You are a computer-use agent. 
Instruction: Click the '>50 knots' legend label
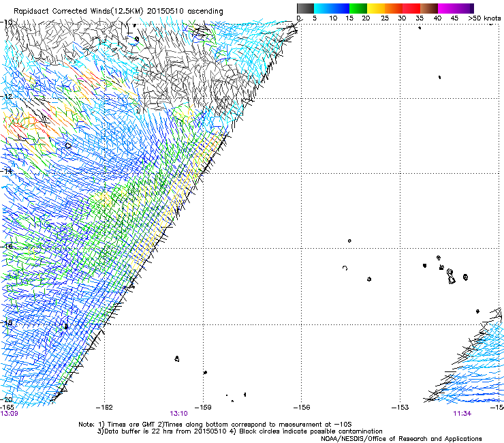484,18
